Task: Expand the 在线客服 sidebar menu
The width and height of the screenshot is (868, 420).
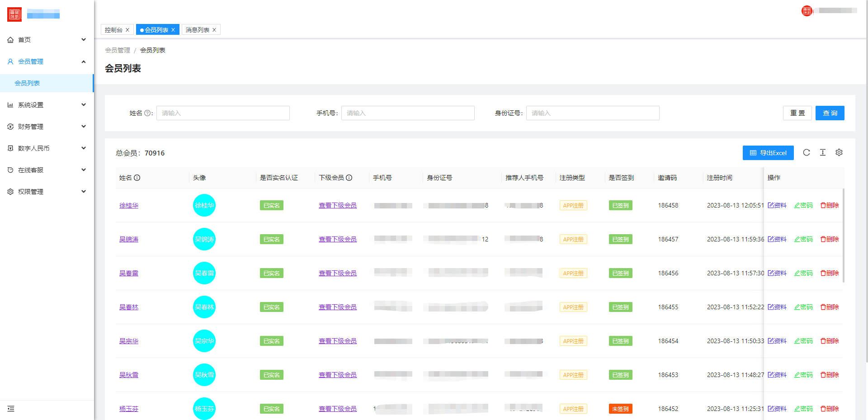Action: pos(47,170)
